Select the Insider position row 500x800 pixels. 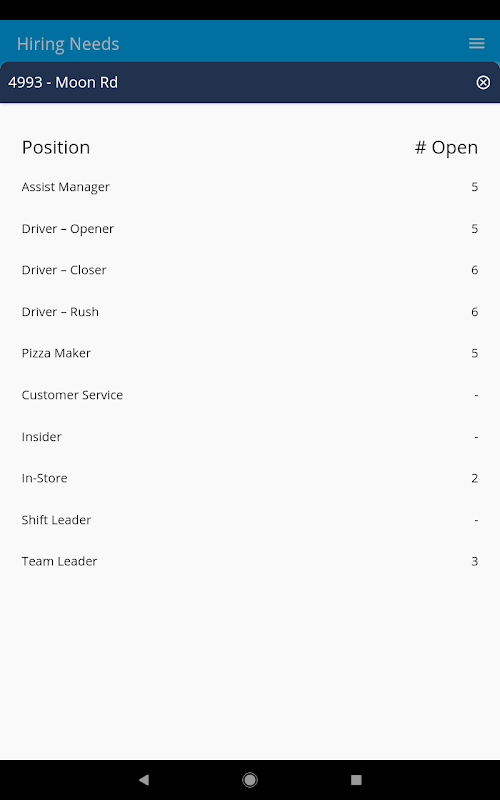click(249, 437)
